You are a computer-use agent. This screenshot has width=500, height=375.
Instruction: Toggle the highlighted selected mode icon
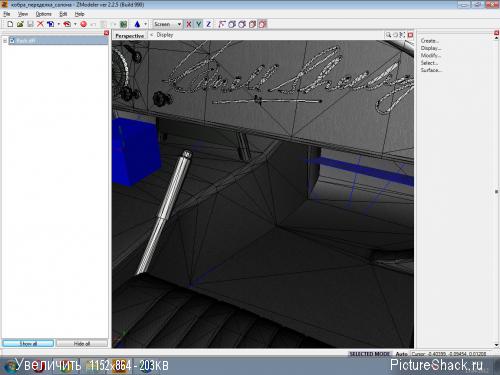coord(263,24)
